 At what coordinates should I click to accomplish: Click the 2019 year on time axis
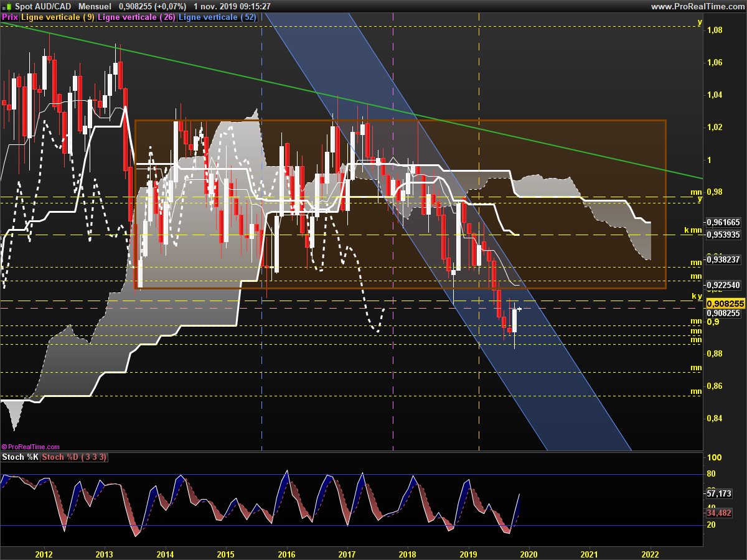click(x=468, y=554)
